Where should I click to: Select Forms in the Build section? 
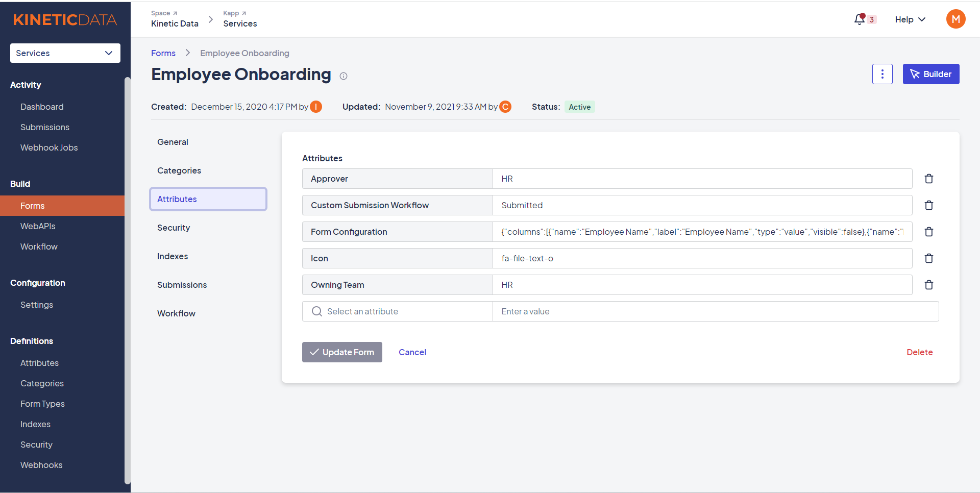coord(62,206)
